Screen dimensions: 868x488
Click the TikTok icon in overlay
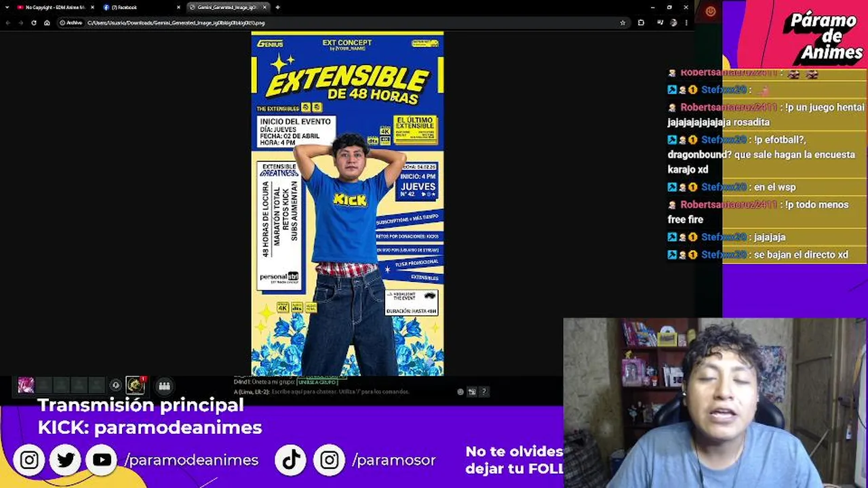292,460
